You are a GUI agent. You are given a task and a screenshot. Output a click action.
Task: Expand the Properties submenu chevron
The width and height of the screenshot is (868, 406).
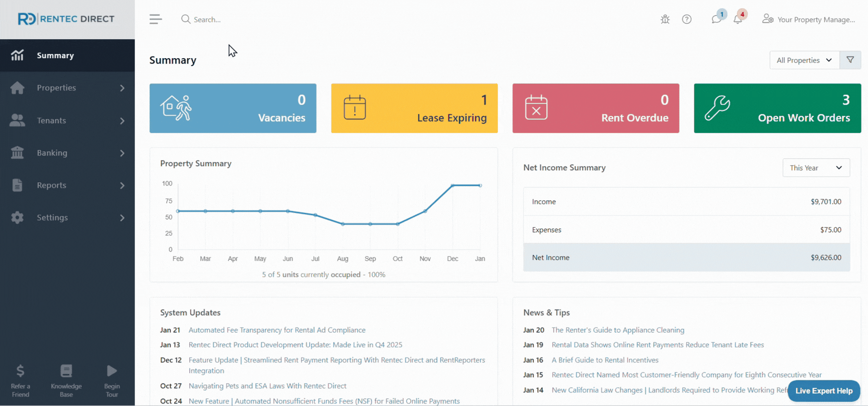click(x=122, y=88)
